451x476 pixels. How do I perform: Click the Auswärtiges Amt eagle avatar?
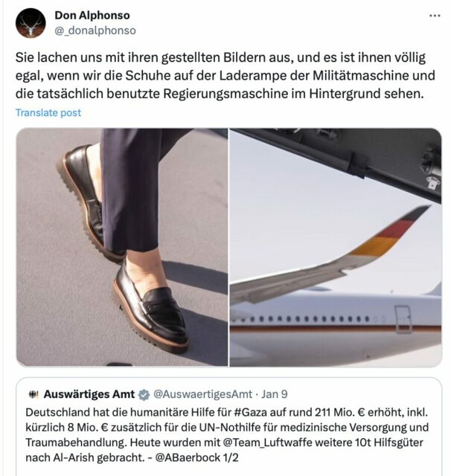[x=33, y=394]
